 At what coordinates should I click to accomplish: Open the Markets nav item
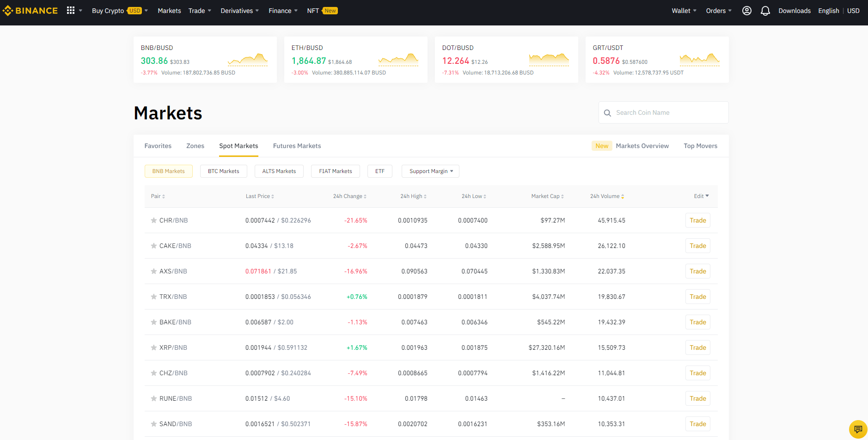tap(169, 11)
